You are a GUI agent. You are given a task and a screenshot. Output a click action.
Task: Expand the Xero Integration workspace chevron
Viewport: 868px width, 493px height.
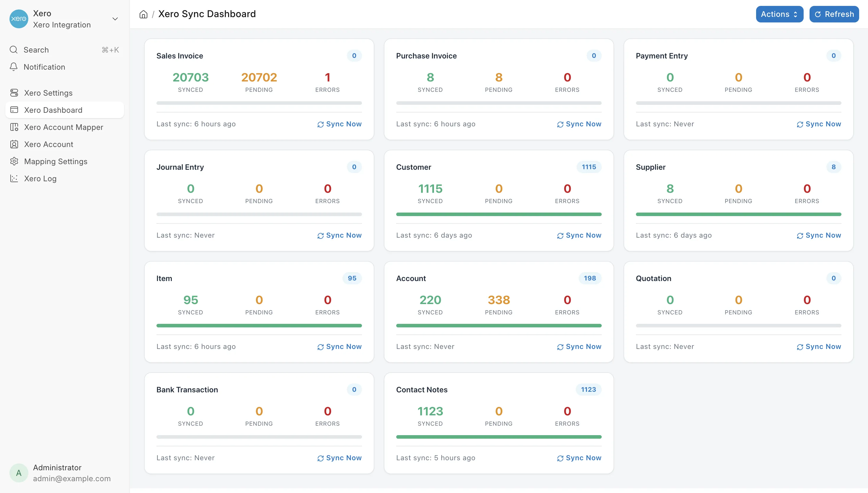115,19
